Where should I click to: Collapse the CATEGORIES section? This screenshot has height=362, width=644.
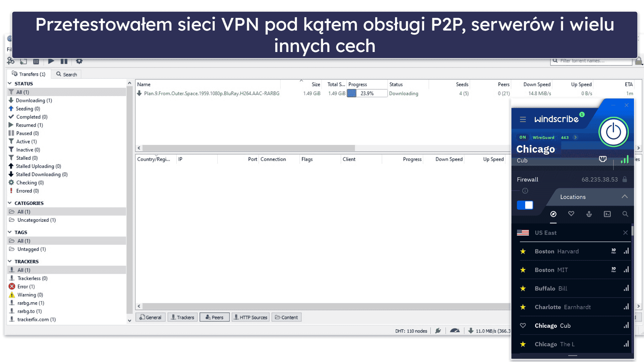click(x=10, y=203)
